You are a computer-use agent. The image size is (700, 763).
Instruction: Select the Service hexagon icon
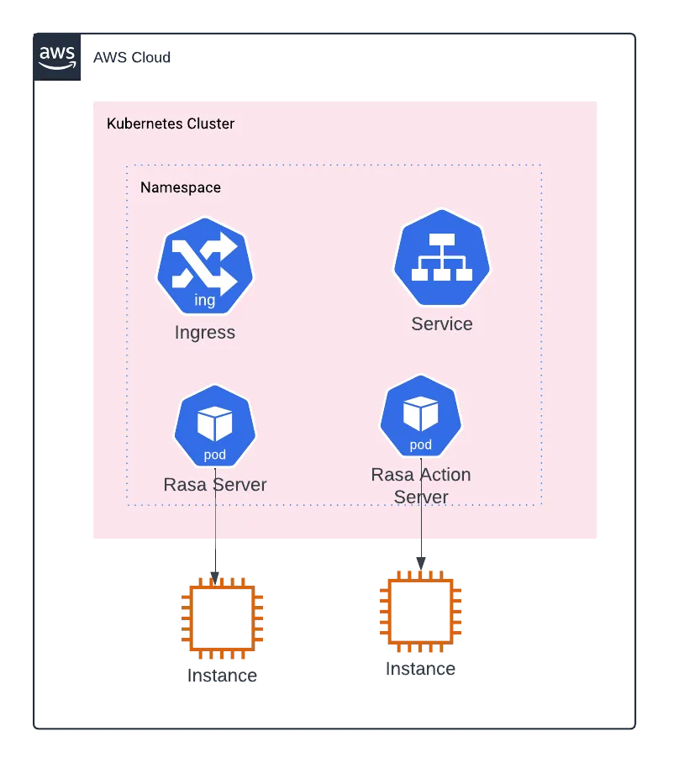click(x=441, y=257)
